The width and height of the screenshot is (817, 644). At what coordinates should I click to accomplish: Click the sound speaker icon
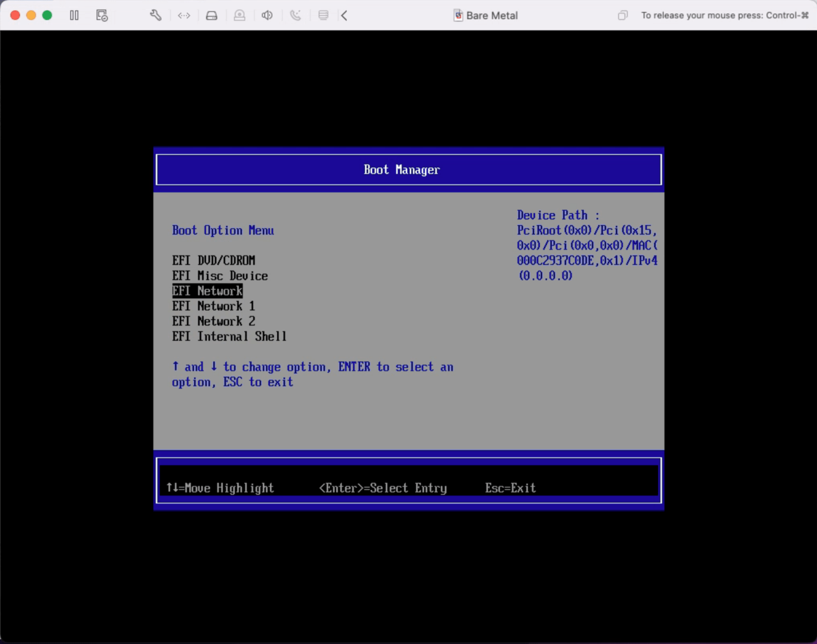click(267, 16)
